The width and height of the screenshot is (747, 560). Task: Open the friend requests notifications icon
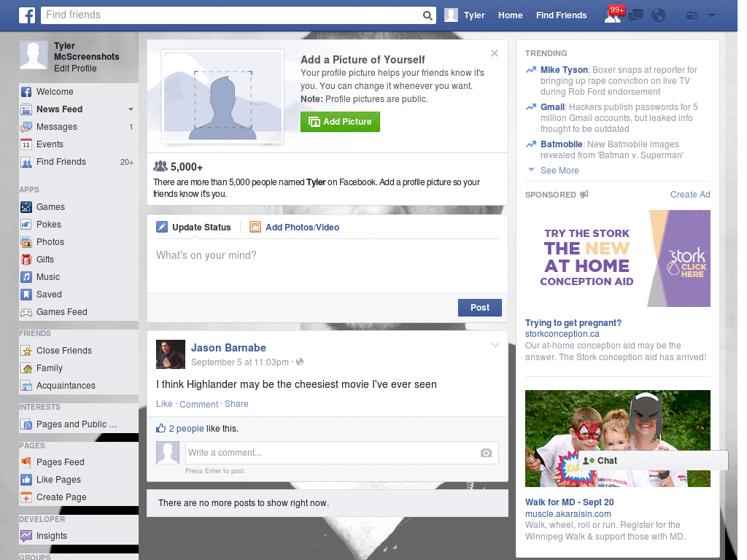pos(613,15)
